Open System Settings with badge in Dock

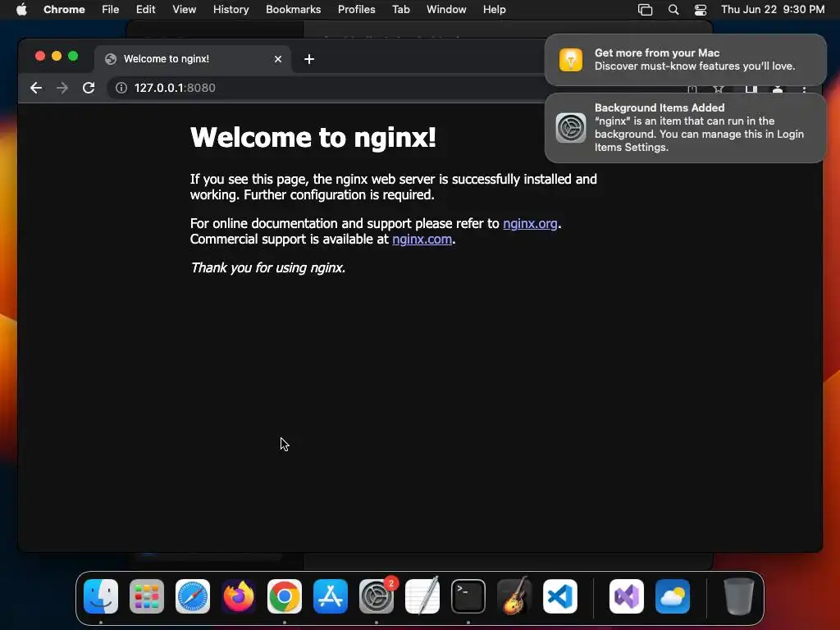click(x=377, y=596)
